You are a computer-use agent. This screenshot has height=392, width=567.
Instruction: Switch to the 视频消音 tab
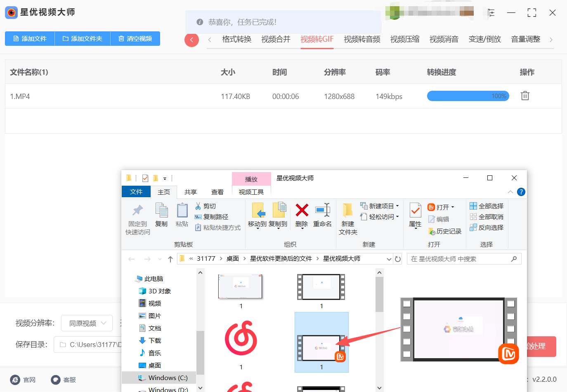click(x=444, y=39)
